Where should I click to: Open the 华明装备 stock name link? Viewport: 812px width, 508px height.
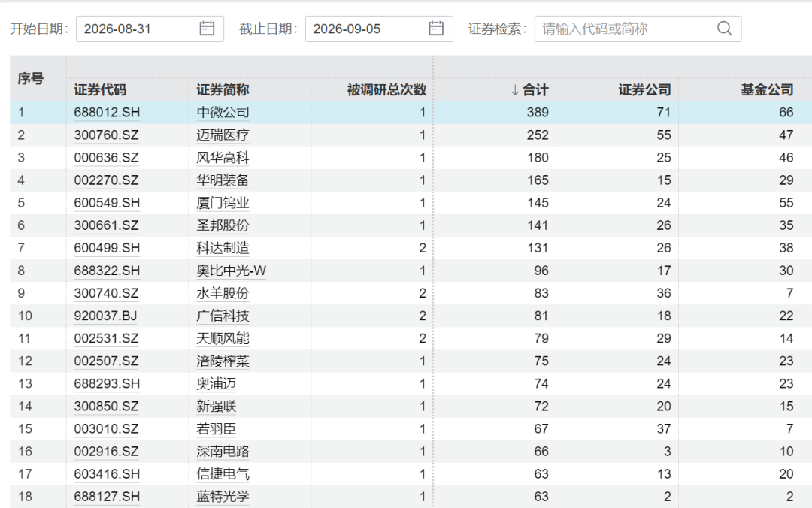223,180
